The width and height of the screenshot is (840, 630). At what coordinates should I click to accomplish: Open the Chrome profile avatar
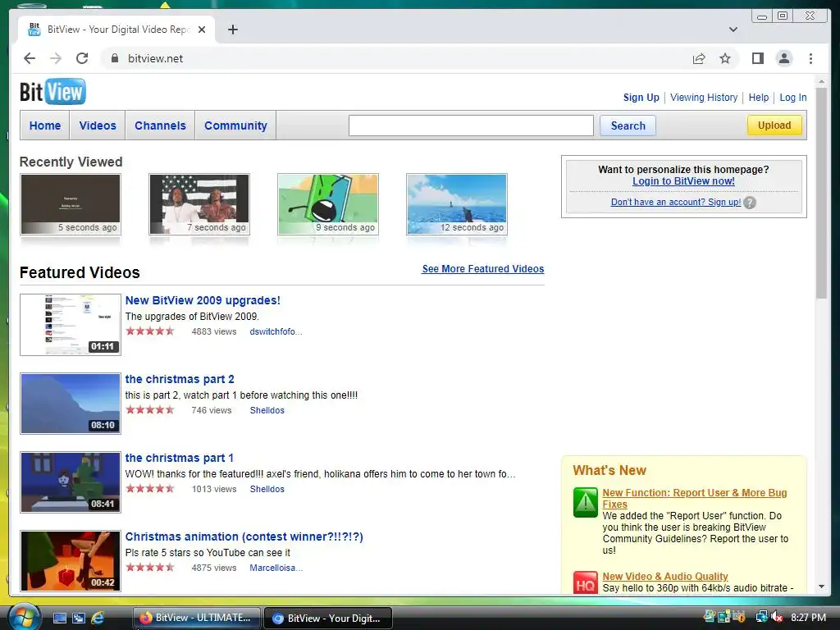(x=784, y=58)
